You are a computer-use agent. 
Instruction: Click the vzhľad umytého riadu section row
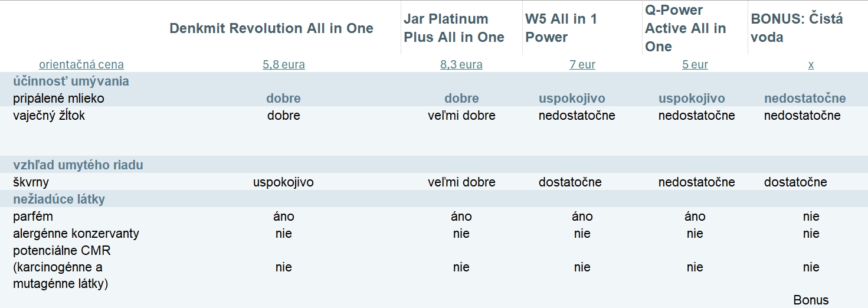pyautogui.click(x=434, y=165)
